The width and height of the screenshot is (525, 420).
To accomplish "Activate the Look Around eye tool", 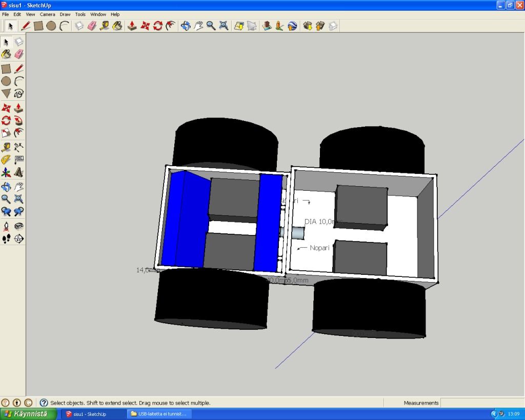I will (19, 226).
